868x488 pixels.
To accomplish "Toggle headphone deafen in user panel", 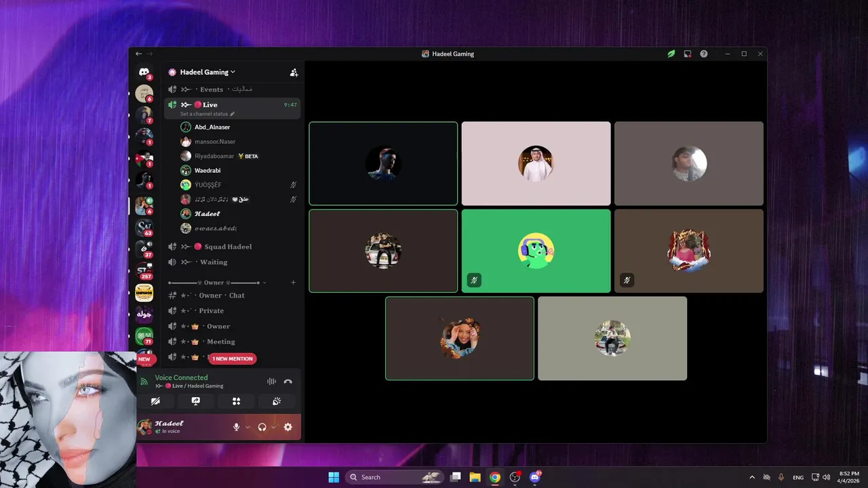I will click(x=262, y=427).
